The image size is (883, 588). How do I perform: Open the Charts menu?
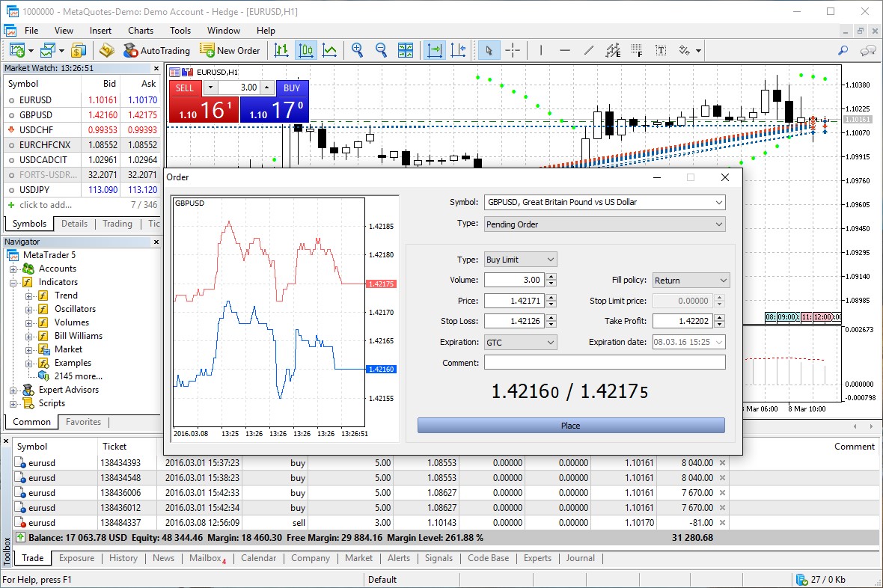[x=140, y=31]
